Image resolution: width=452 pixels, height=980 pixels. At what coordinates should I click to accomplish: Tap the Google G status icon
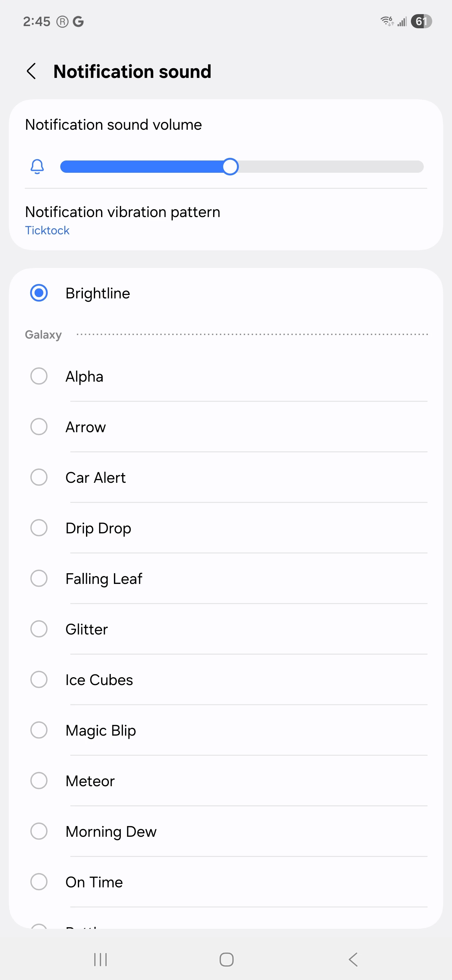tap(78, 22)
